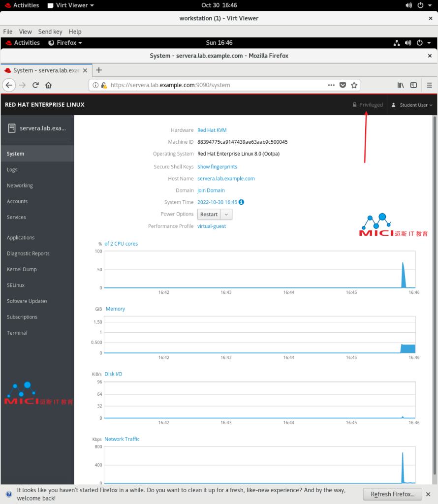This screenshot has width=438, height=504.
Task: Open site information icon in URL bar
Action: point(95,85)
